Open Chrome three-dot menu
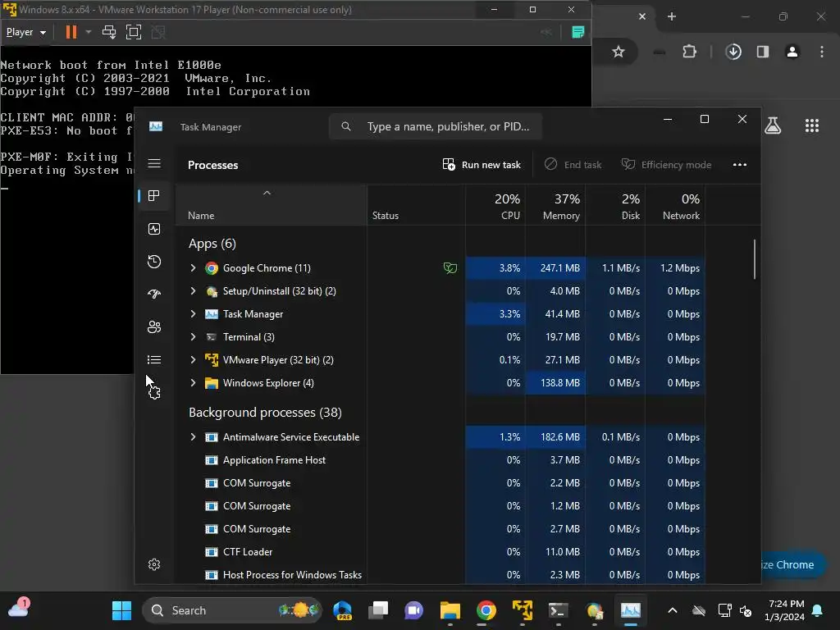The height and width of the screenshot is (630, 840). 822,52
